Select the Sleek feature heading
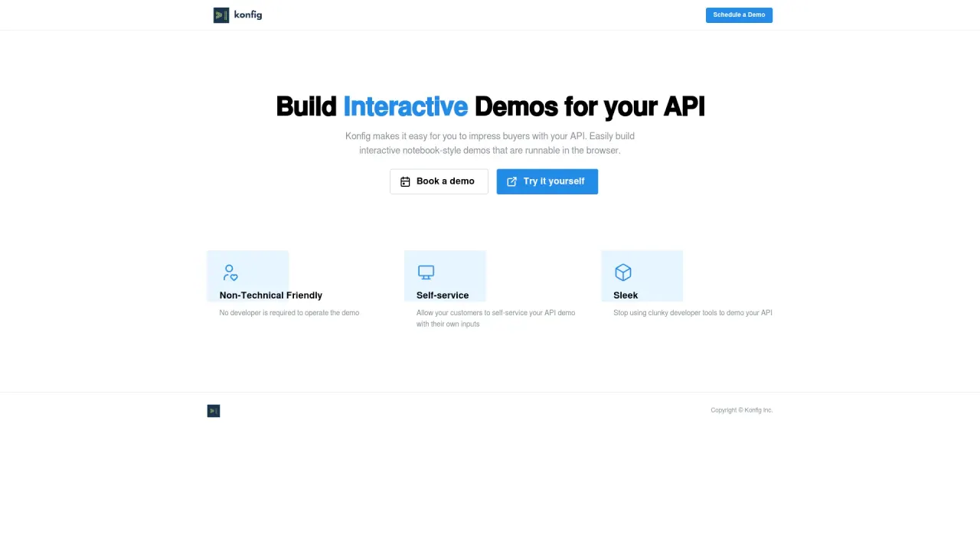The width and height of the screenshot is (980, 551). (626, 295)
